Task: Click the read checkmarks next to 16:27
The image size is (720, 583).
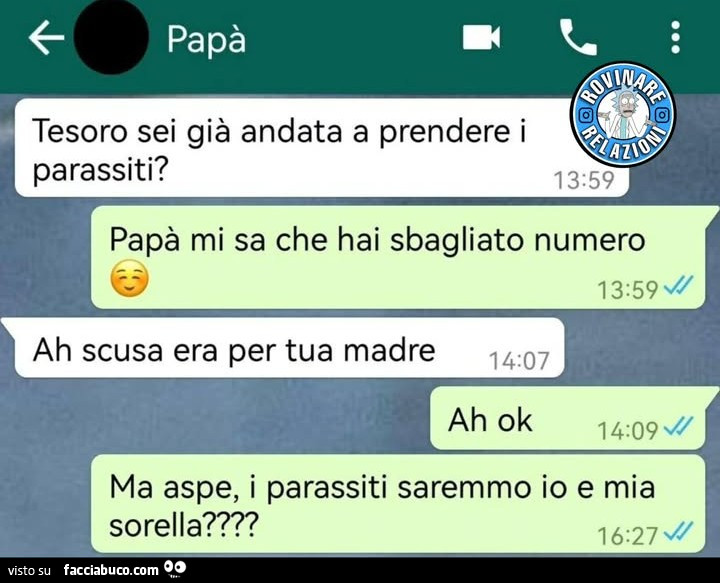Action: coord(678,531)
